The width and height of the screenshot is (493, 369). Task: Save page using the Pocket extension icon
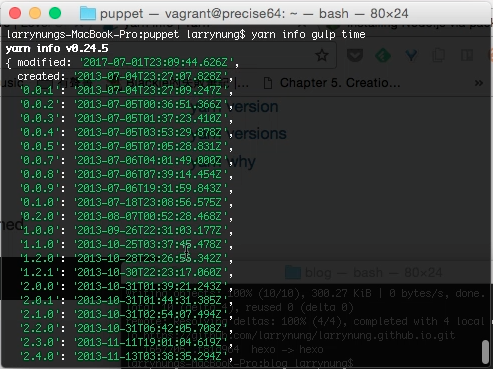355,55
